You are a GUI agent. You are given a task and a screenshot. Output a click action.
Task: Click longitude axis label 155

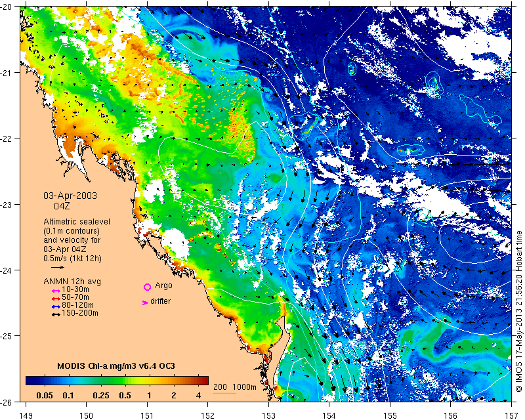point(390,415)
